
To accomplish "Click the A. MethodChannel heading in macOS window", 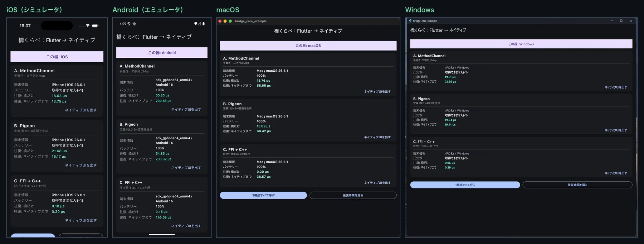I will point(241,58).
